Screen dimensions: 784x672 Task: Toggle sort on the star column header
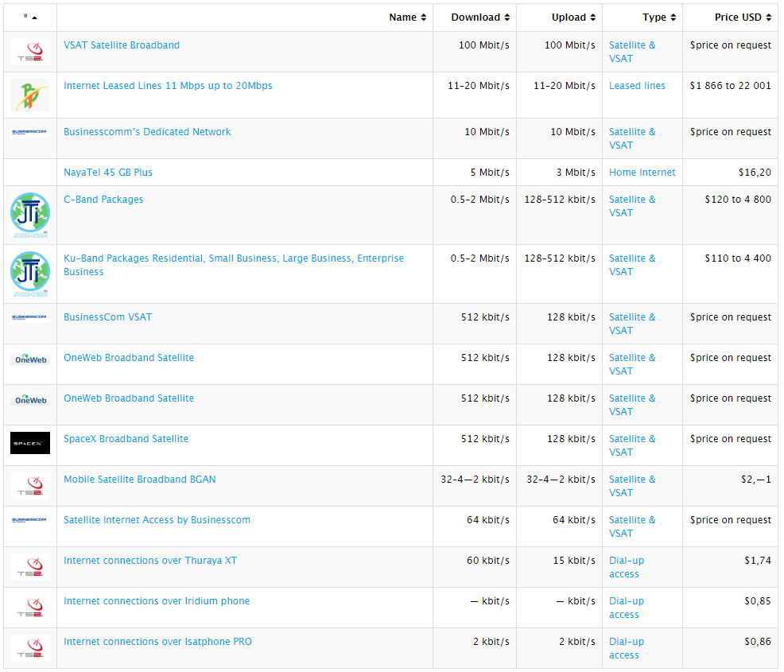[30, 17]
